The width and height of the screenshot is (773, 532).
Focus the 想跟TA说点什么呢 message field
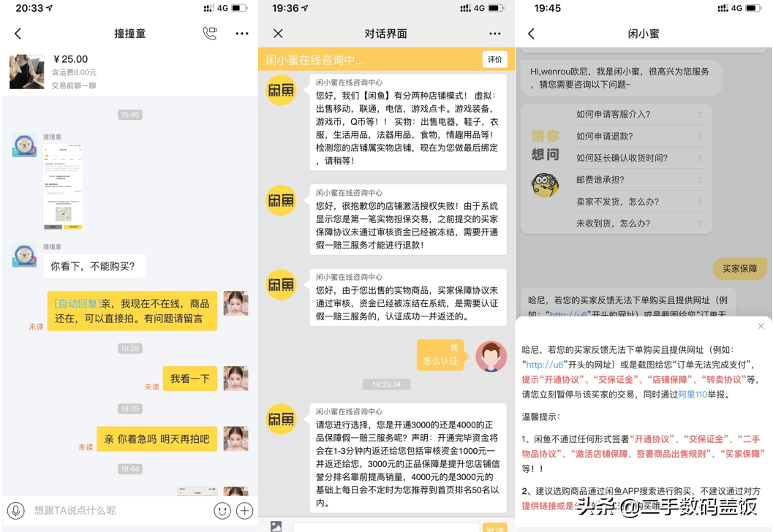click(118, 511)
